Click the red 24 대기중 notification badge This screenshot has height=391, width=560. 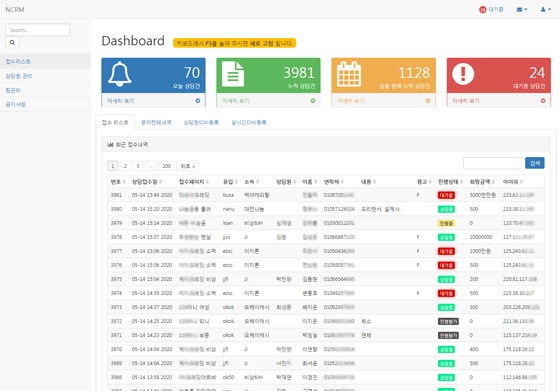[491, 10]
